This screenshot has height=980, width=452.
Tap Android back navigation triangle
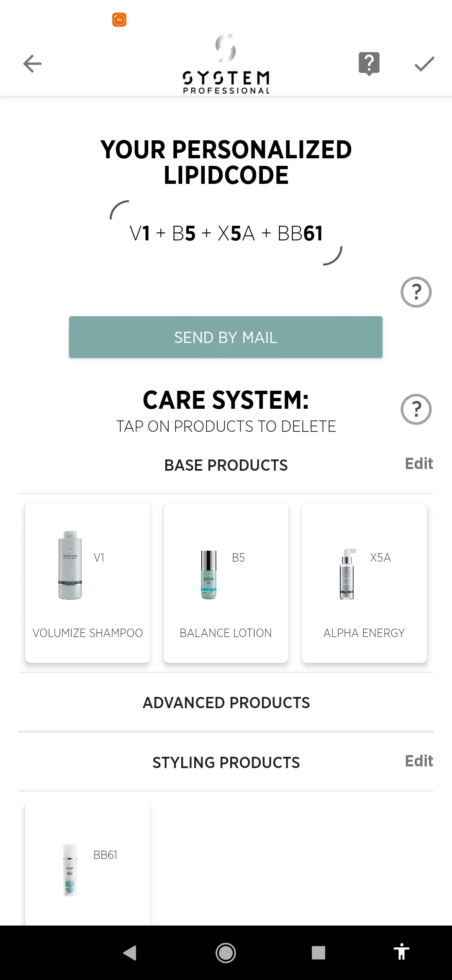tap(130, 953)
